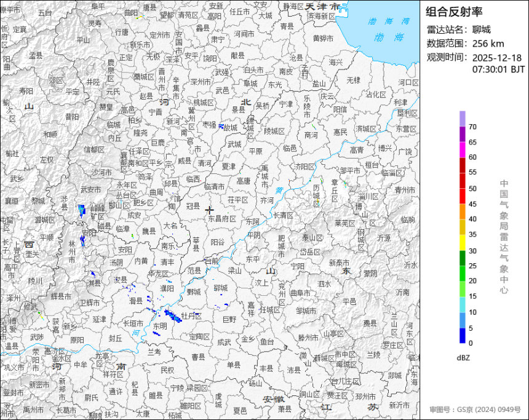Click the blue radar echo near 武安市
Viewport: 529px width, 420px height.
click(82, 210)
